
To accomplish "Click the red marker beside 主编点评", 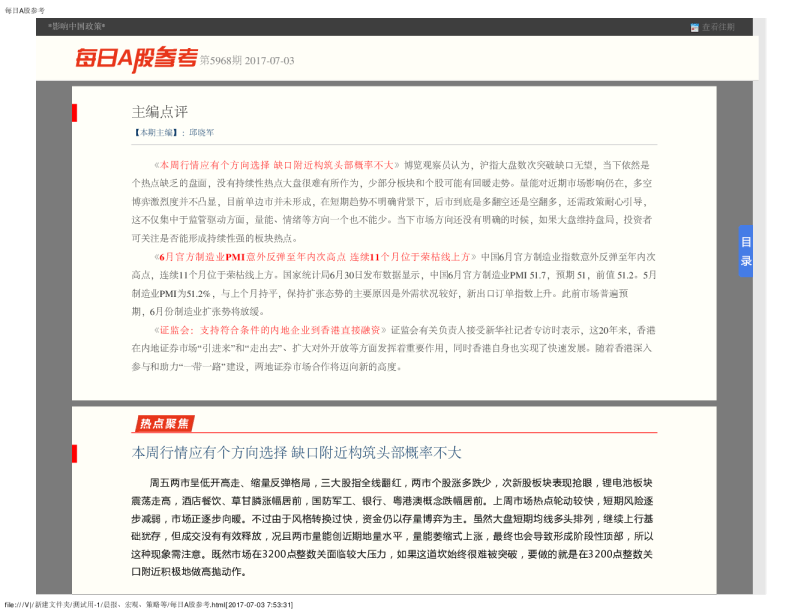I will [x=74, y=112].
